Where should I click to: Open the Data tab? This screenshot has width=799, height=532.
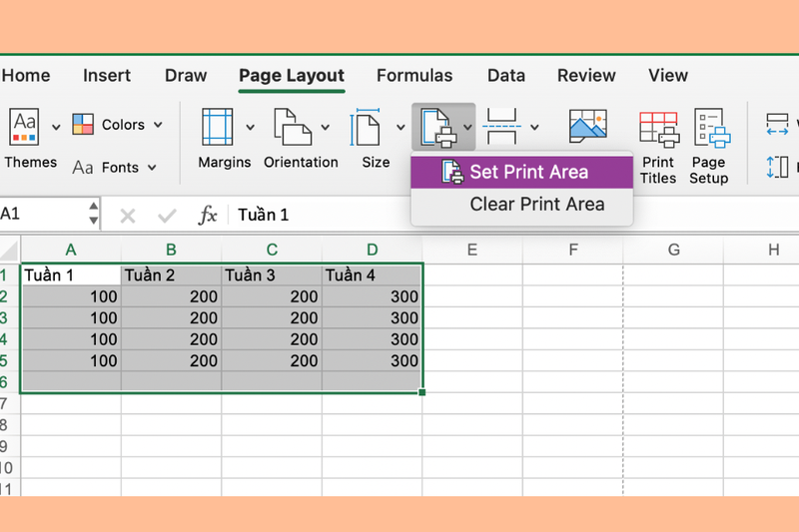point(506,75)
